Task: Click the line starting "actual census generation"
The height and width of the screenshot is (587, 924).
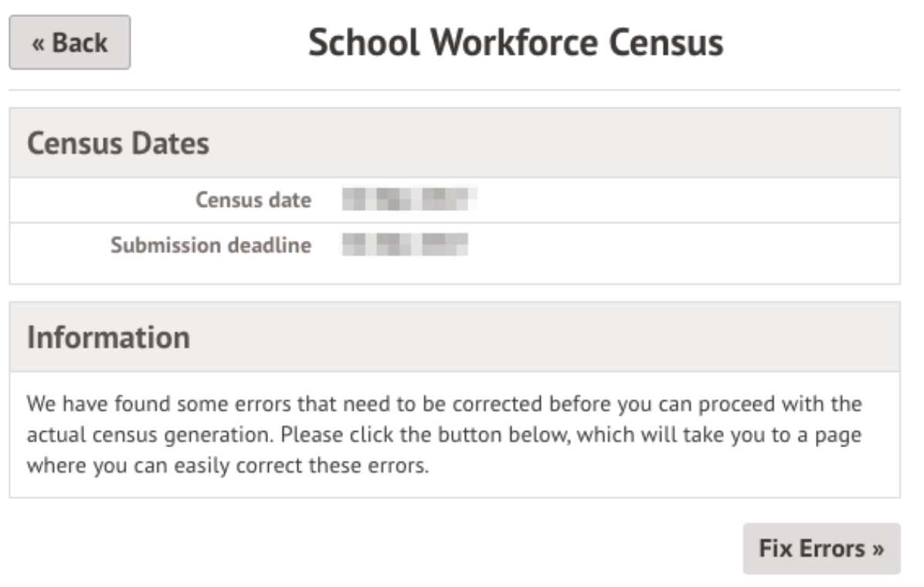Action: tap(443, 436)
